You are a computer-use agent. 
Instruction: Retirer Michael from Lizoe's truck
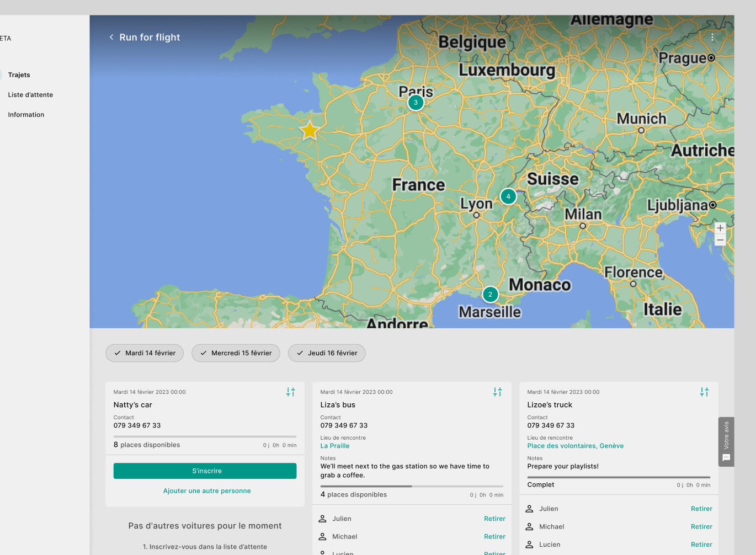coord(701,527)
